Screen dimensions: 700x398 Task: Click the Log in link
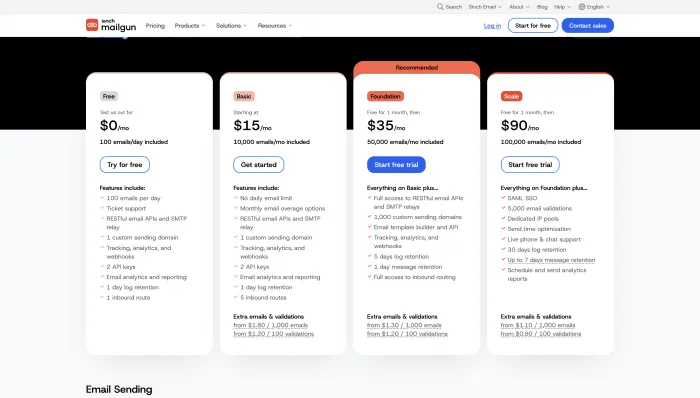[x=492, y=26]
